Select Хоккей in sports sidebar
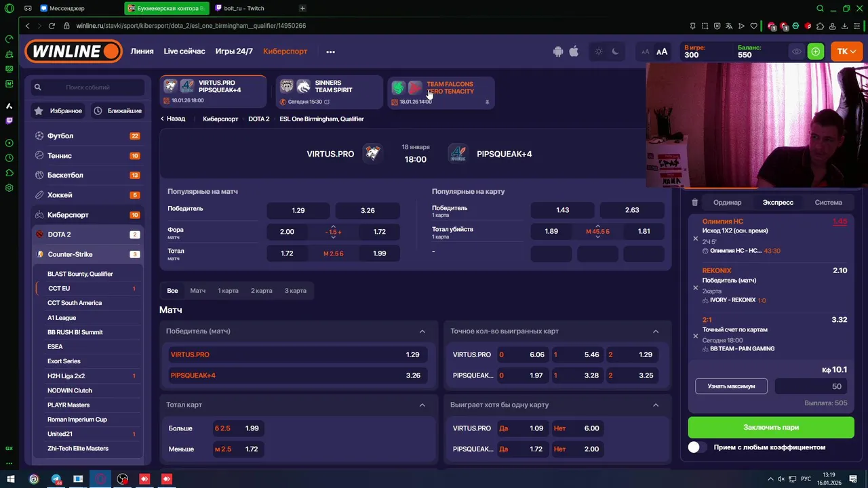This screenshot has height=488, width=868. point(87,195)
